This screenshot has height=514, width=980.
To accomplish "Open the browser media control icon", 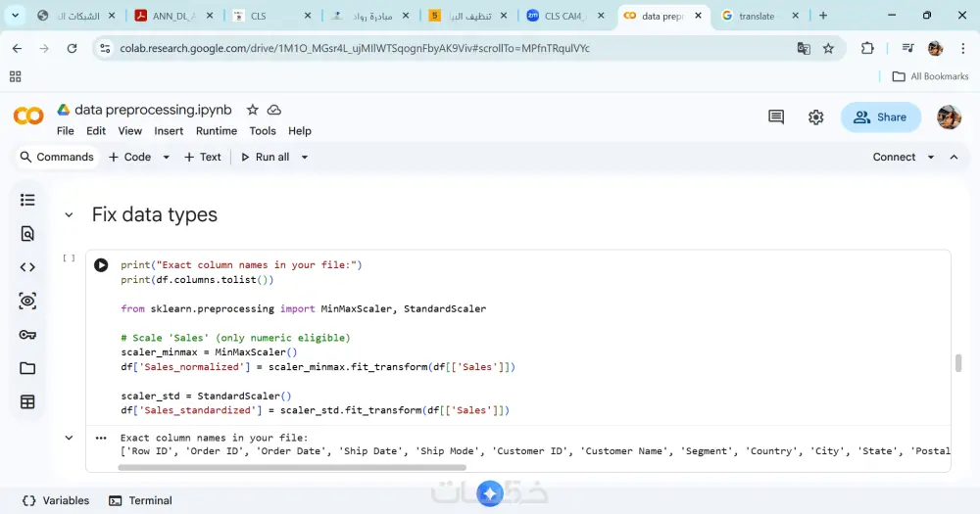I will [x=908, y=48].
